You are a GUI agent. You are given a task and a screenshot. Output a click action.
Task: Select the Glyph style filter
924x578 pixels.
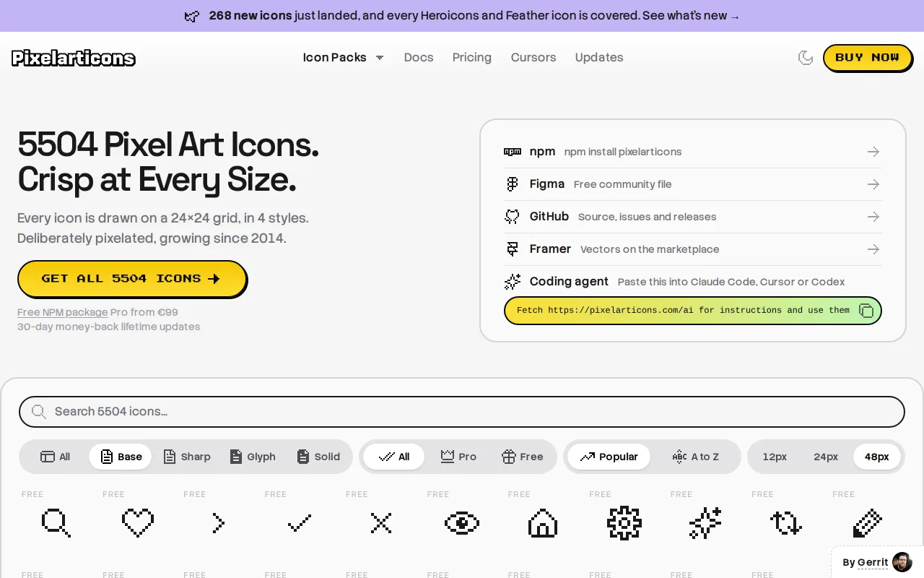tap(253, 457)
